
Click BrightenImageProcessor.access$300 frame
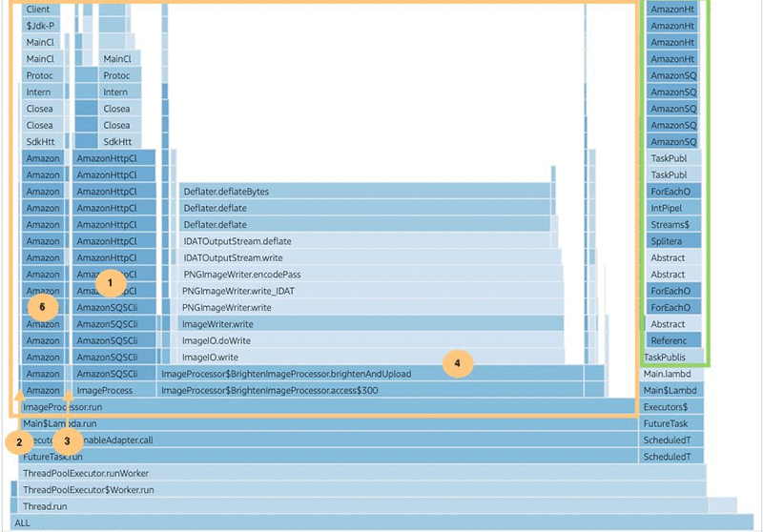[x=370, y=390]
